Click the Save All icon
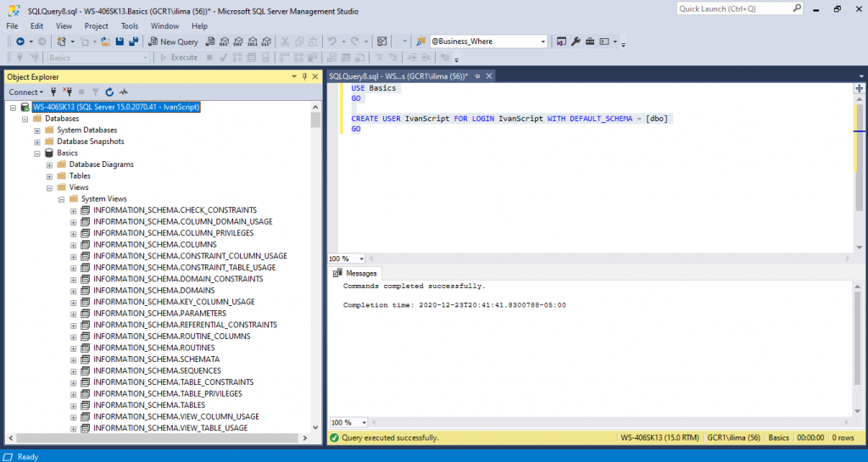This screenshot has width=868, height=462. pyautogui.click(x=133, y=42)
